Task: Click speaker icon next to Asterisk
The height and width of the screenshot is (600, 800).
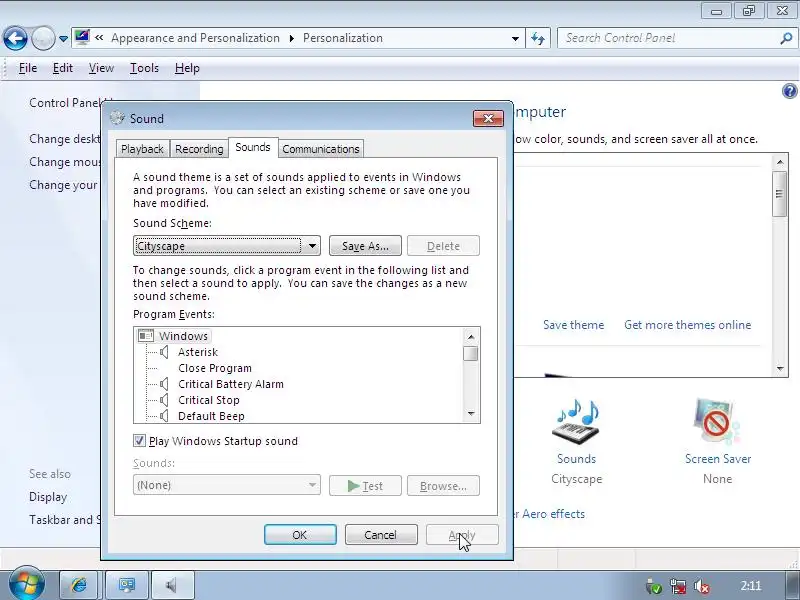Action: [164, 352]
